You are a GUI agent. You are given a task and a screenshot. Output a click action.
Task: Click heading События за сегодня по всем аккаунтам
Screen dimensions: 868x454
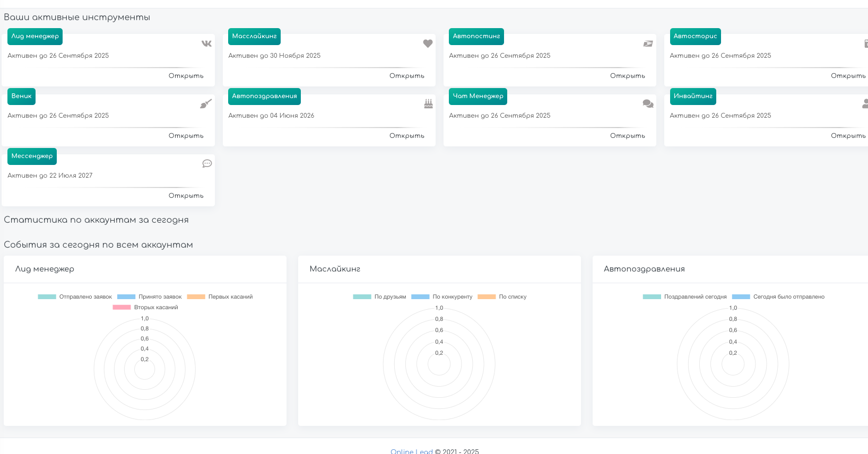pyautogui.click(x=98, y=245)
